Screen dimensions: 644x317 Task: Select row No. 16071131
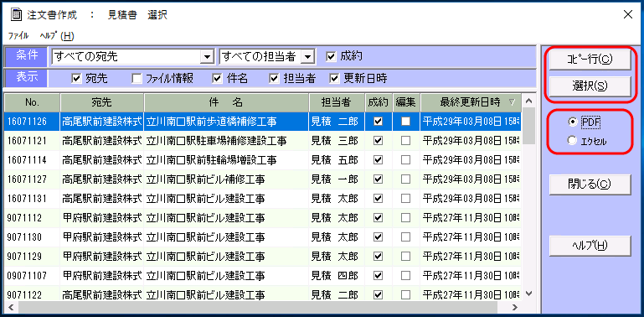coord(263,199)
